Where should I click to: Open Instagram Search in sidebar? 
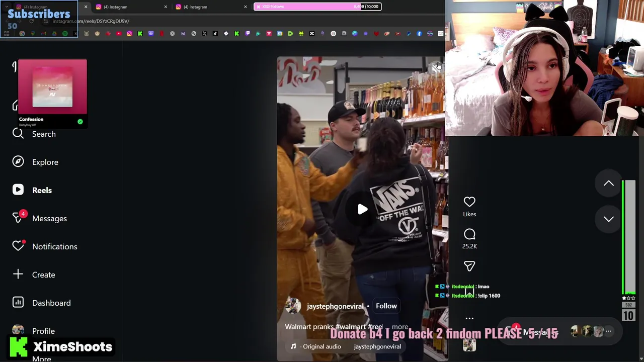click(34, 134)
